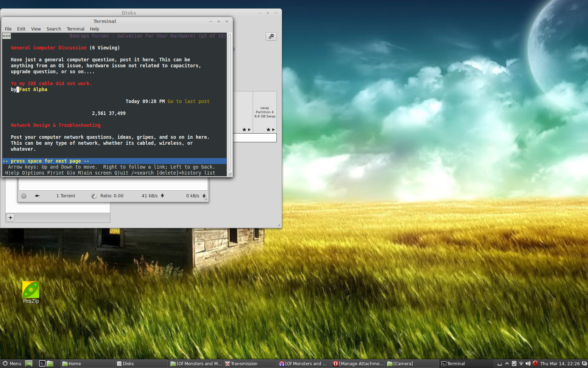Select the swap Partition 4 block in Disks
The width and height of the screenshot is (588, 368).
(x=265, y=112)
